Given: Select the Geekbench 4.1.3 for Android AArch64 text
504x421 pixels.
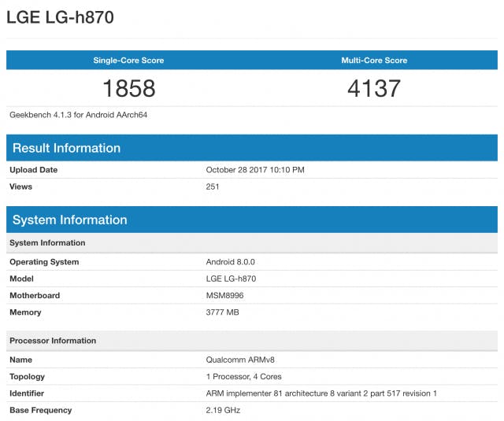Looking at the screenshot, I should 79,115.
